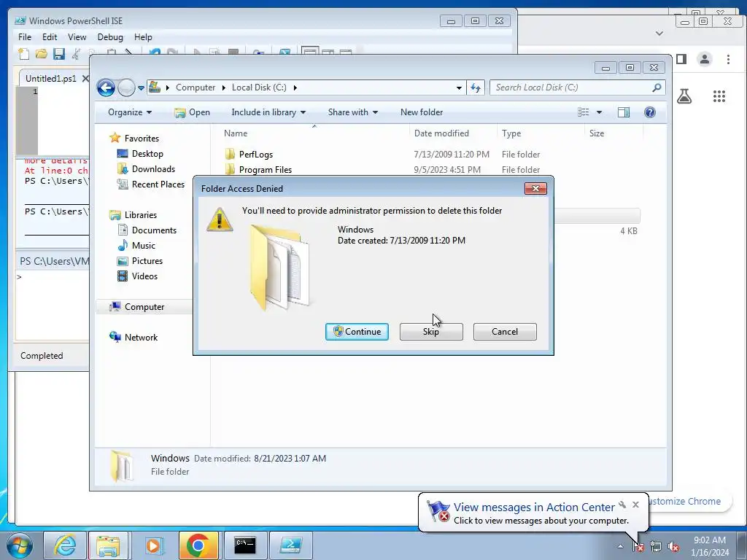Viewport: 747px width, 560px height.
Task: Select the Program Files folder
Action: [265, 169]
